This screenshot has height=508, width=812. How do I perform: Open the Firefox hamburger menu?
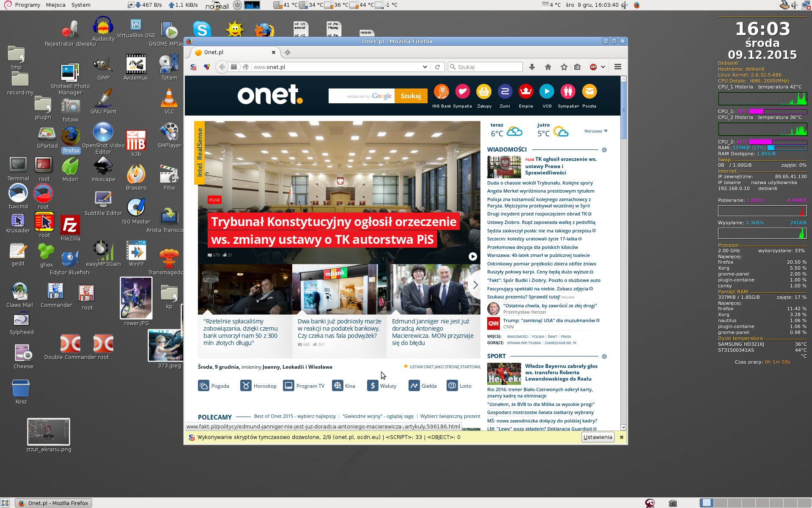pos(618,67)
